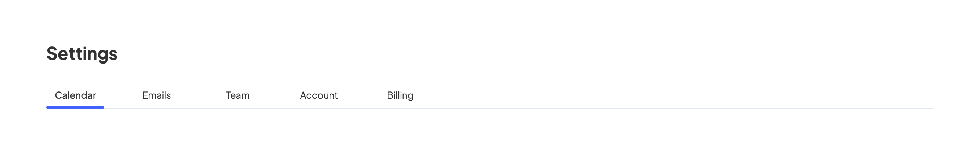This screenshot has height=155, width=980.
Task: Open Account preferences section
Action: [x=318, y=95]
